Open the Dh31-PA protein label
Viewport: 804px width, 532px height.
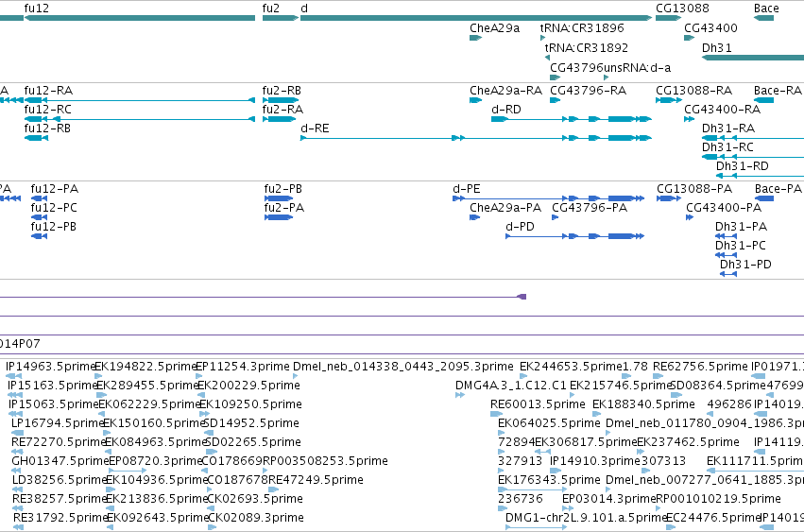741,227
